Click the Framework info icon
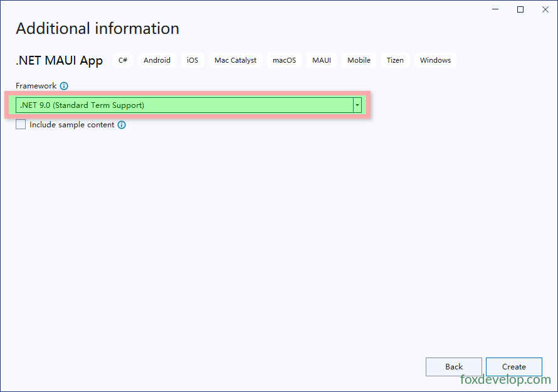558x392 pixels. click(x=64, y=86)
